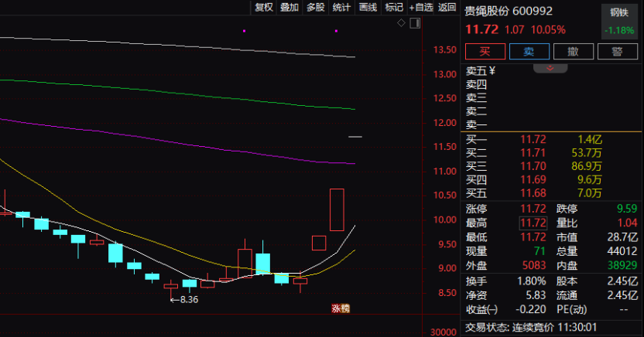Click the 量比 value 1.04
644x337 pixels.
[628, 223]
